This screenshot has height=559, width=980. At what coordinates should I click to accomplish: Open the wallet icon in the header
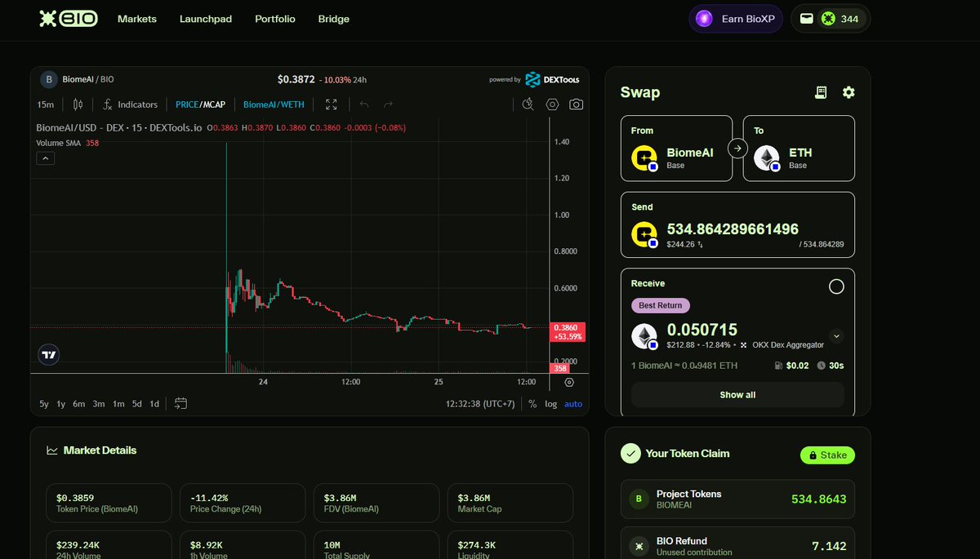click(x=806, y=19)
